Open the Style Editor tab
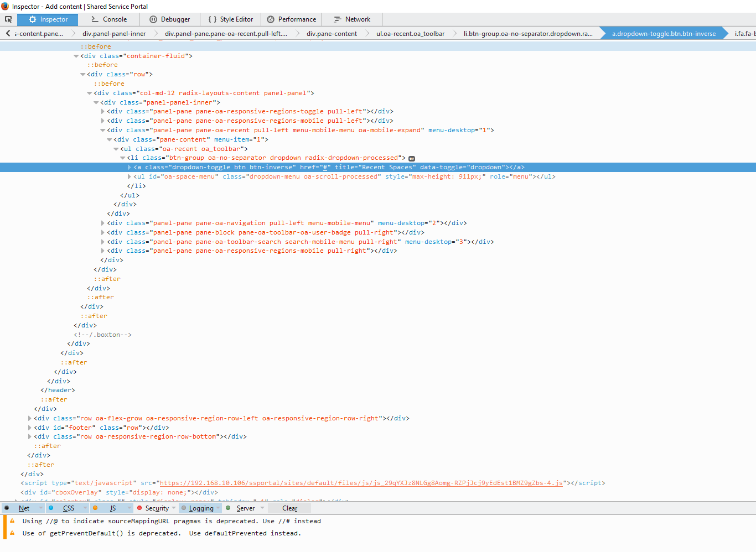 point(230,19)
